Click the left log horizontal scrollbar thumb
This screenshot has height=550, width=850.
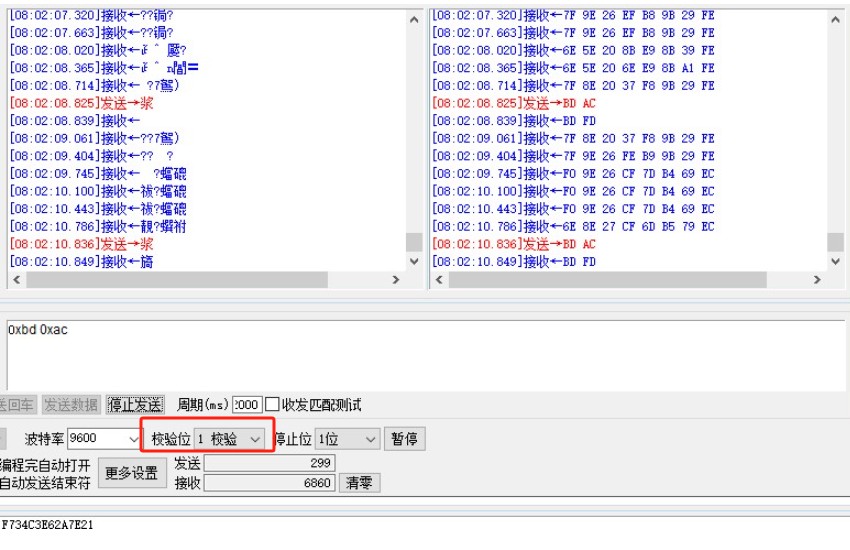pos(177,280)
